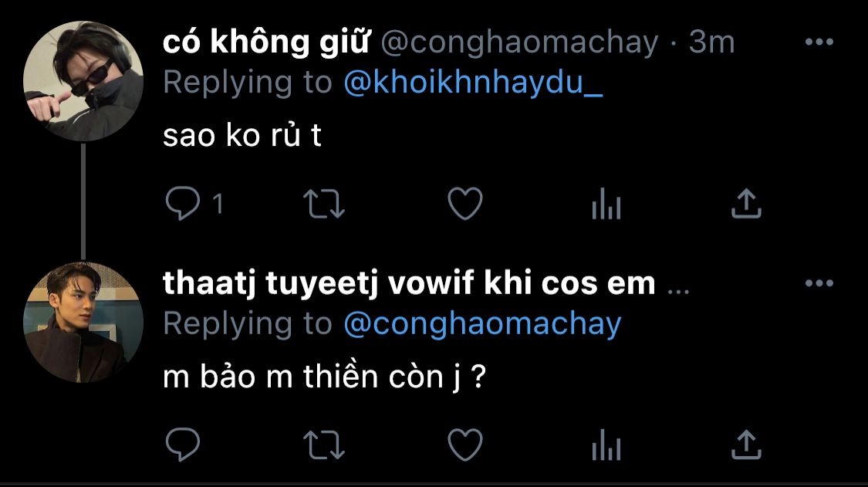Screen dimensions: 868x487
Task: Open more options for thaatj tuyeetj's tweet
Action: pos(819,284)
